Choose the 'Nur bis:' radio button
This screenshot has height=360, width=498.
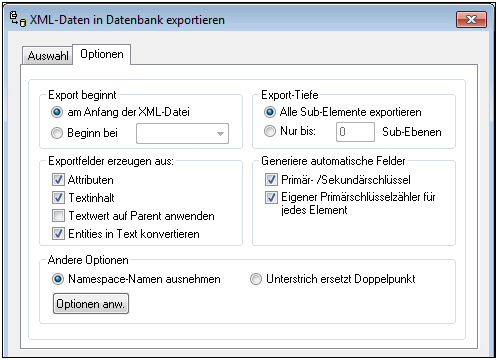[x=270, y=131]
